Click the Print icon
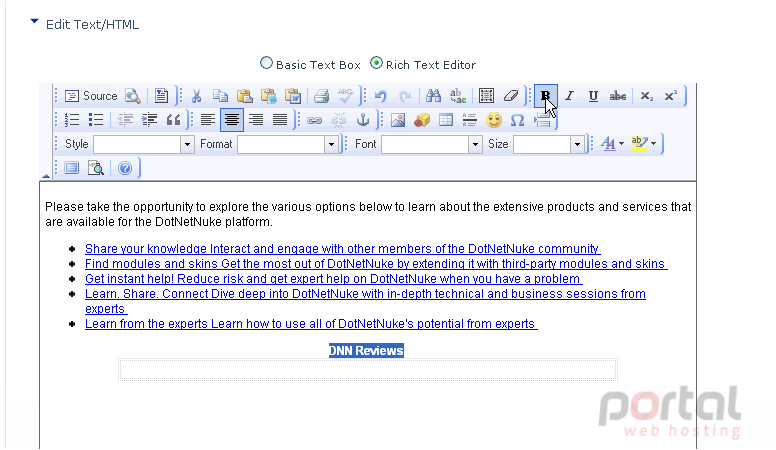The height and width of the screenshot is (450, 776). click(321, 96)
